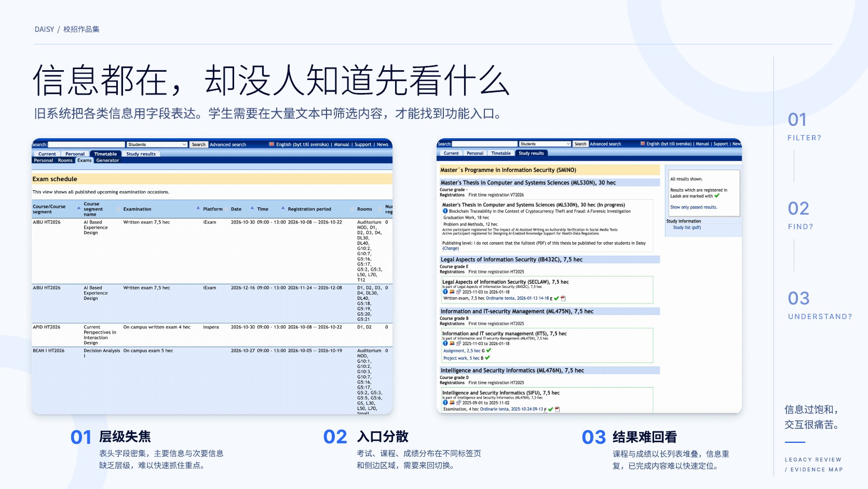Click the 'On campus written exam 4 hec' cell

(157, 327)
